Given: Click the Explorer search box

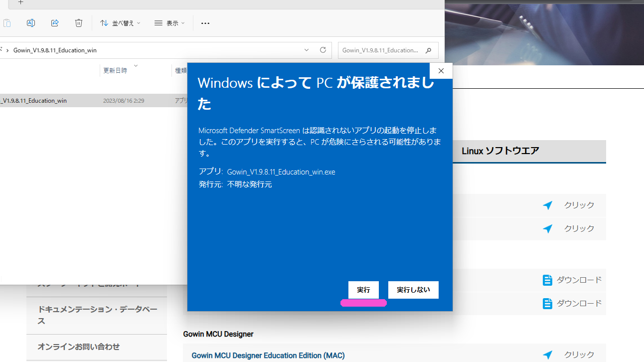Looking at the screenshot, I should [x=388, y=50].
